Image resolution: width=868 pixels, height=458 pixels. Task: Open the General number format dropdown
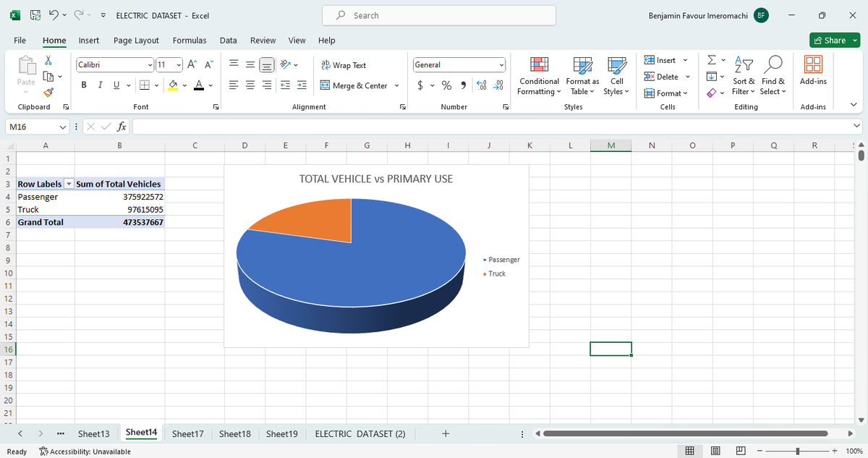[501, 65]
